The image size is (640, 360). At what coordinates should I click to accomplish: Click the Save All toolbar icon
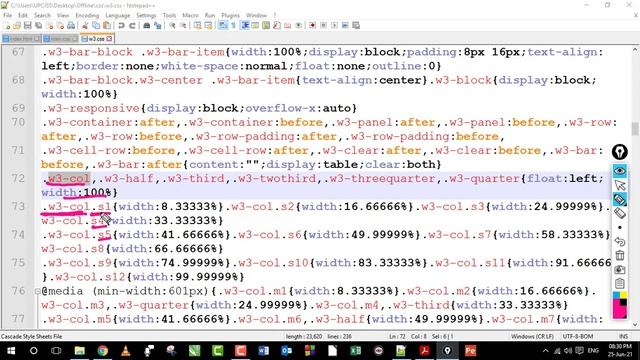(x=39, y=25)
